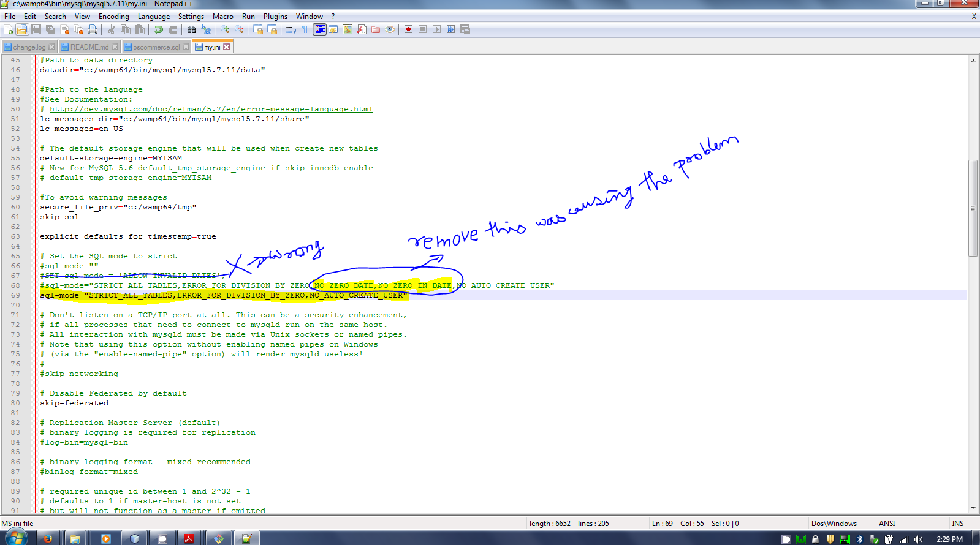Close the README.md tab
The width and height of the screenshot is (980, 545).
[115, 47]
